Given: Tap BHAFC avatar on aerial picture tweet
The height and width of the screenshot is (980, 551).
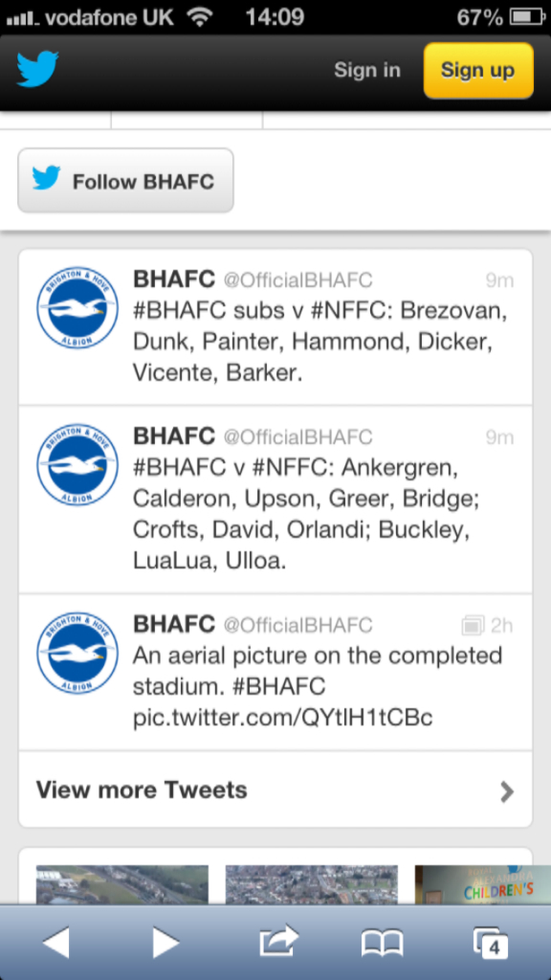Looking at the screenshot, I should tap(77, 653).
